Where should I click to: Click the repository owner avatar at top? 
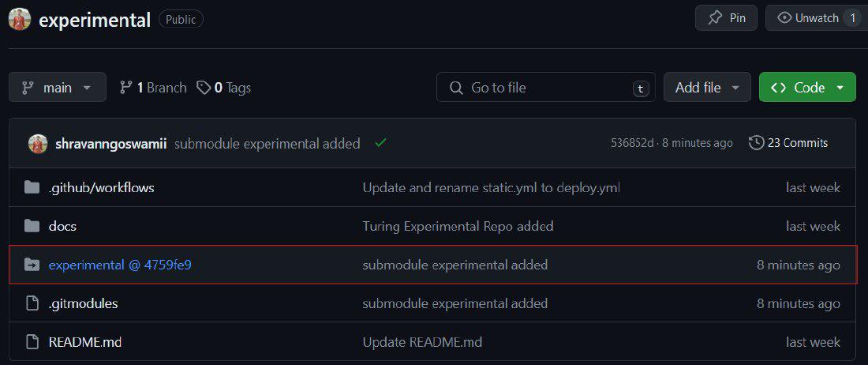(20, 19)
